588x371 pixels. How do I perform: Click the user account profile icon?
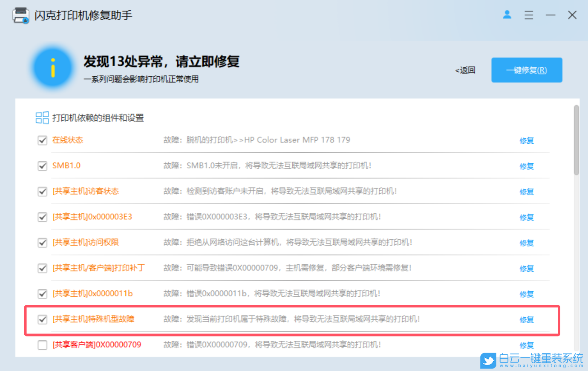tap(507, 15)
